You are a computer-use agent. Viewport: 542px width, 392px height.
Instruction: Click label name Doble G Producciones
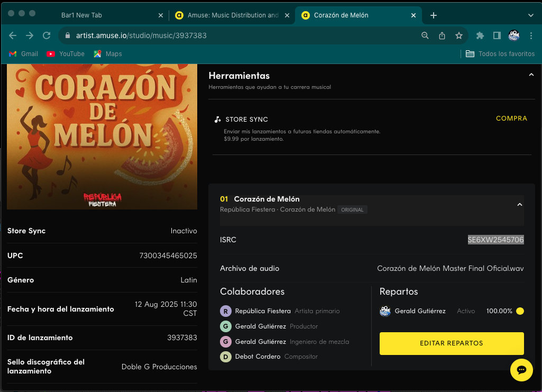pos(159,367)
